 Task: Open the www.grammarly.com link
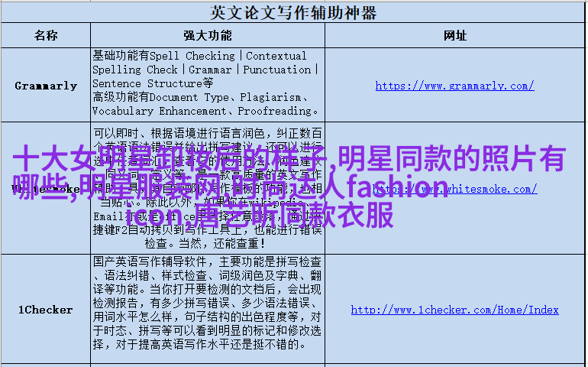[x=454, y=86]
